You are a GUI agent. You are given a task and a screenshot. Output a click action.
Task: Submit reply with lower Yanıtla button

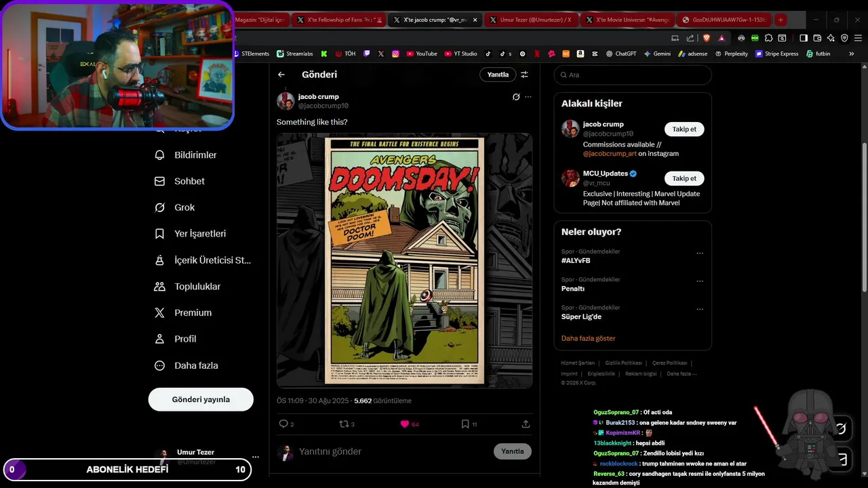coord(513,451)
